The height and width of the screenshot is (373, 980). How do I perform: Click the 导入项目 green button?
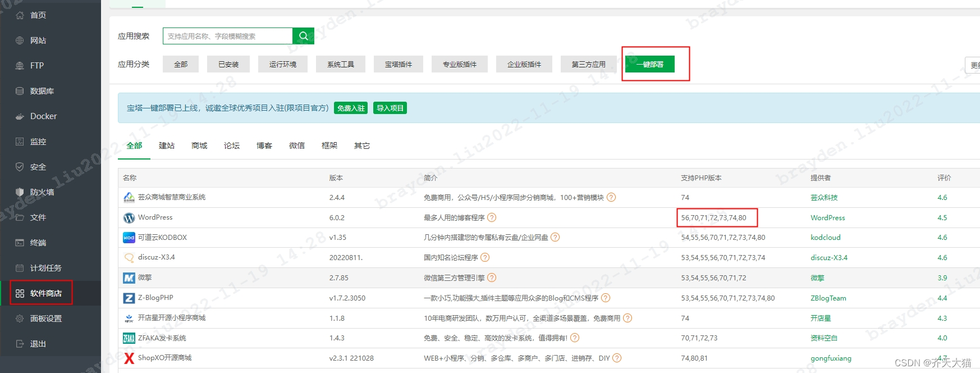[390, 108]
